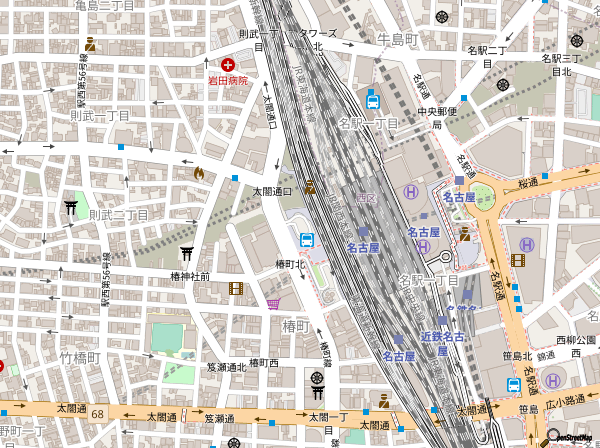Select the temple wheel icon near 名駅三丁目
This screenshot has width=600, height=448.
pyautogui.click(x=576, y=41)
